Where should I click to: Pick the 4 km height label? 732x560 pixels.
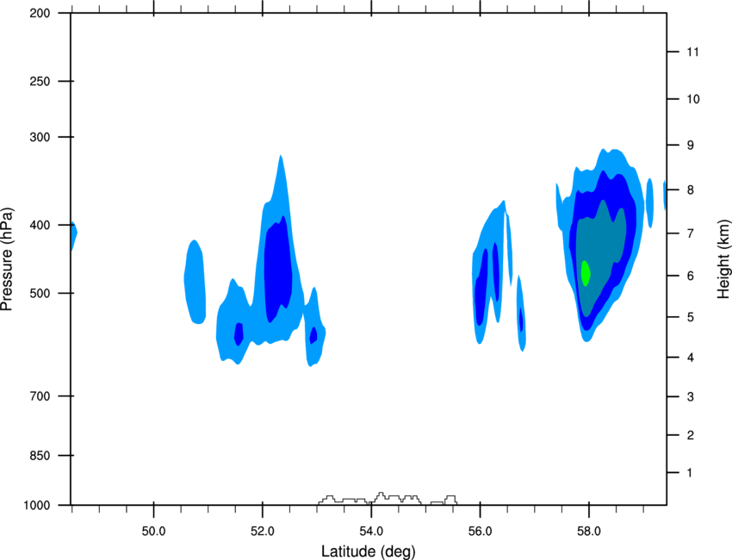(691, 358)
